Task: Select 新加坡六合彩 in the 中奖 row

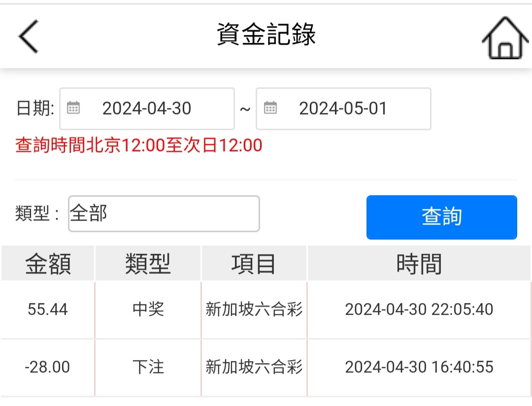Action: point(254,309)
